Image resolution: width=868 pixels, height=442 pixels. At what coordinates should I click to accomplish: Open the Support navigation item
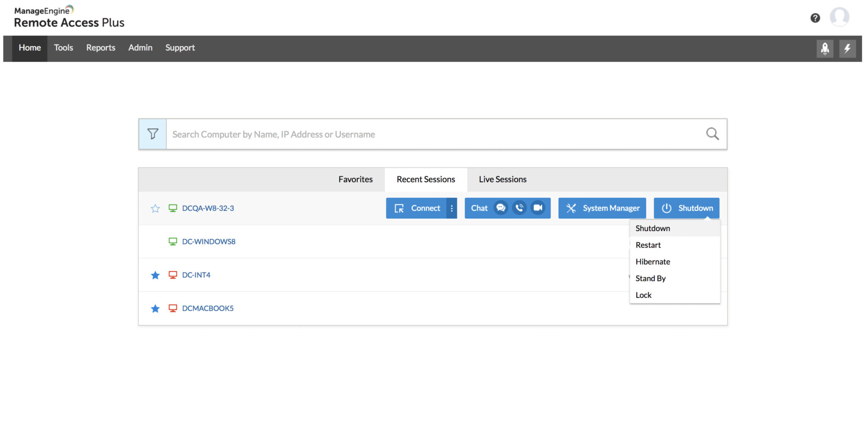180,48
